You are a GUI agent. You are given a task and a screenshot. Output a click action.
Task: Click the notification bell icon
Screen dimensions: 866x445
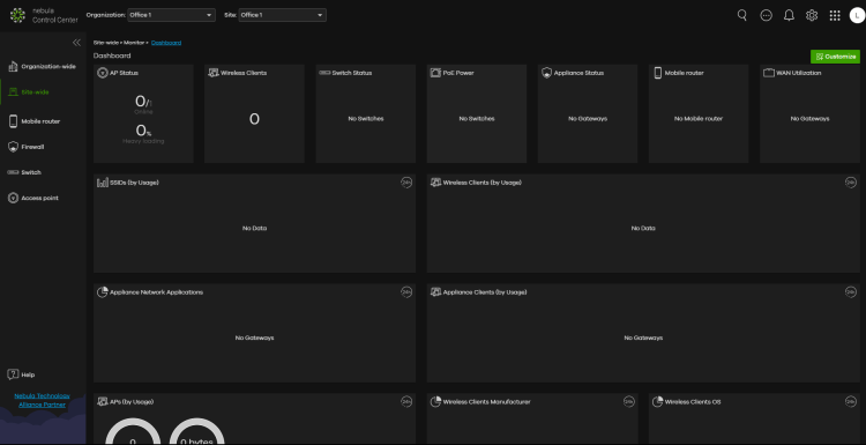click(789, 15)
